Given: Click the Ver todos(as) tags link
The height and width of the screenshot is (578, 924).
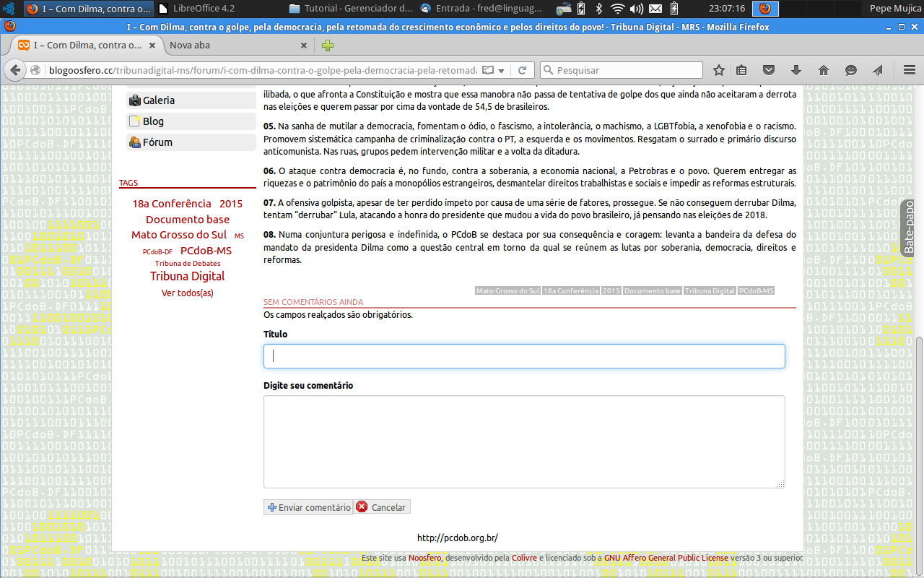Looking at the screenshot, I should tap(188, 293).
